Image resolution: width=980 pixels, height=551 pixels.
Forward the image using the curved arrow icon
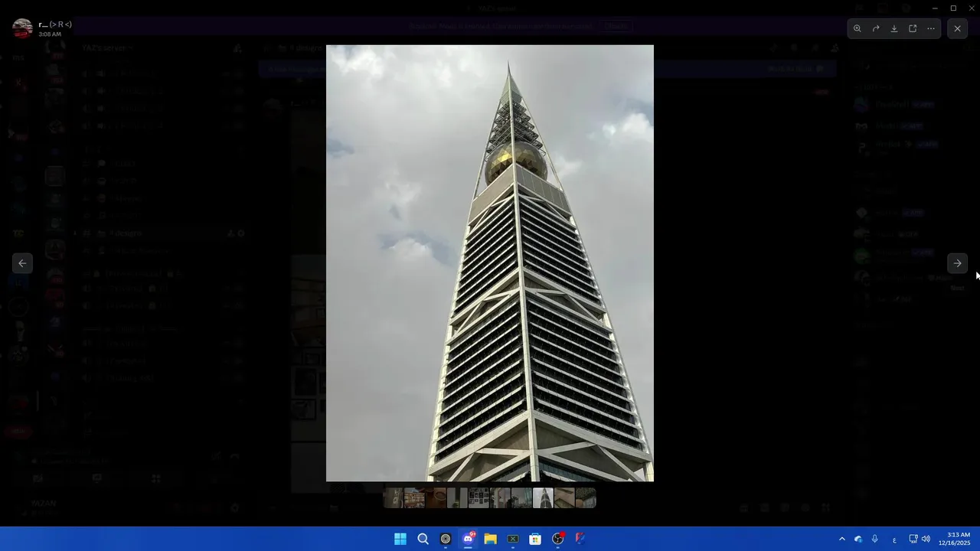click(876, 28)
